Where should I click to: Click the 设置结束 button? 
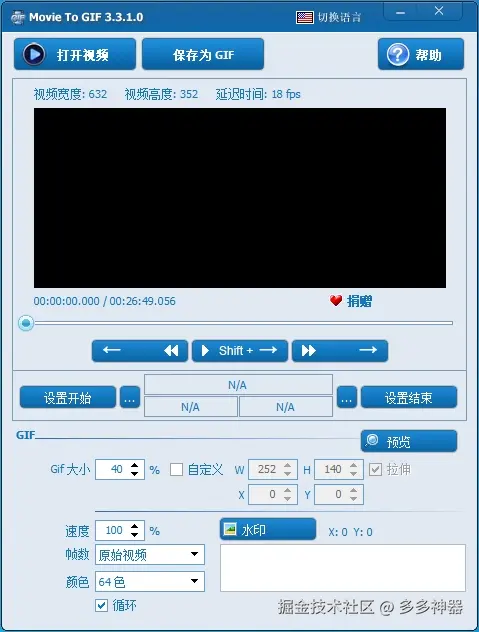(x=409, y=397)
